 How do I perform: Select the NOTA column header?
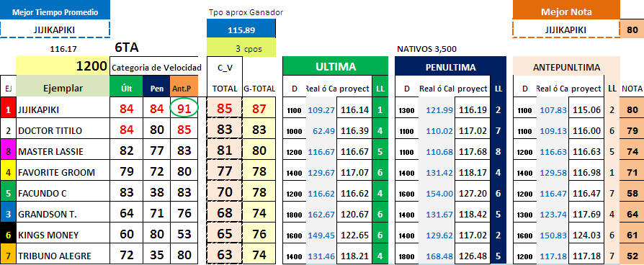[x=632, y=89]
